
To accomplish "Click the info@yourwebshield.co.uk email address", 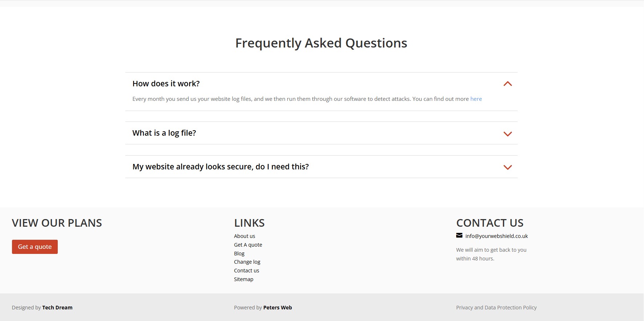I will click(497, 236).
